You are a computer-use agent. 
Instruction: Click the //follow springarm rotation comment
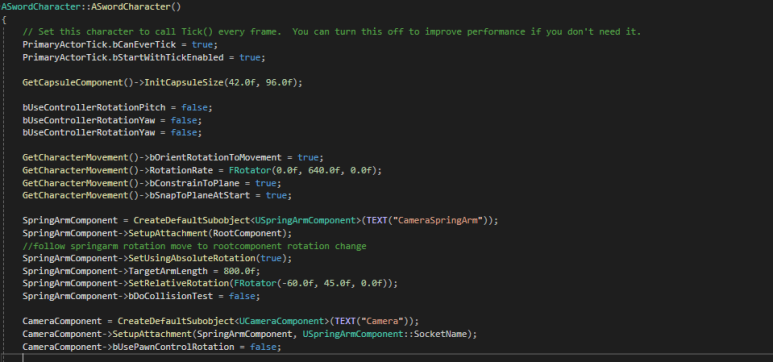[x=195, y=246]
